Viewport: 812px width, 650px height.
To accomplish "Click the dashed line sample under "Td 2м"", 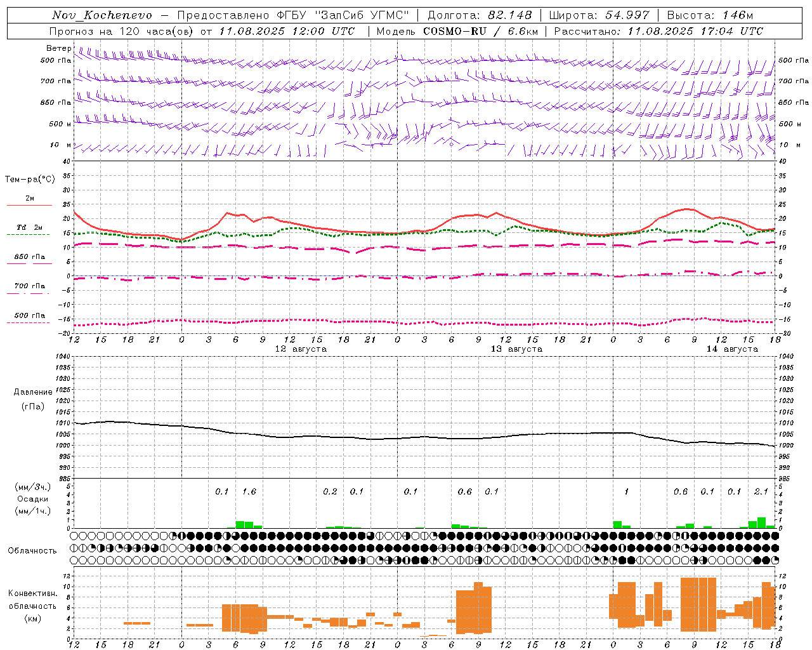I will [x=28, y=235].
